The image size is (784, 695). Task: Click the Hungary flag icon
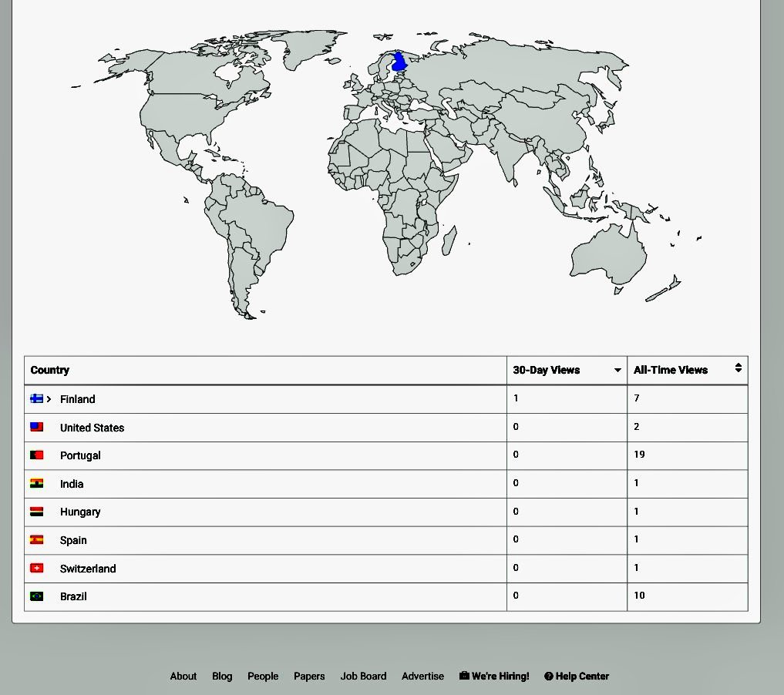[x=36, y=512]
